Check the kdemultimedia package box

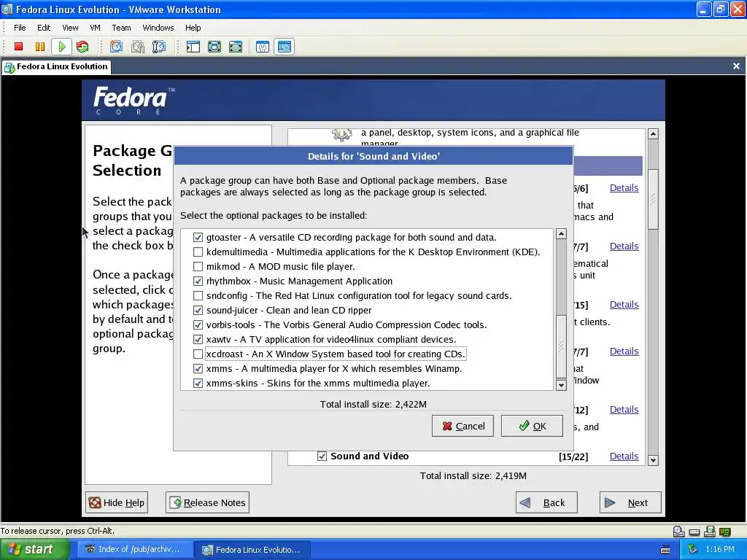[x=198, y=252]
